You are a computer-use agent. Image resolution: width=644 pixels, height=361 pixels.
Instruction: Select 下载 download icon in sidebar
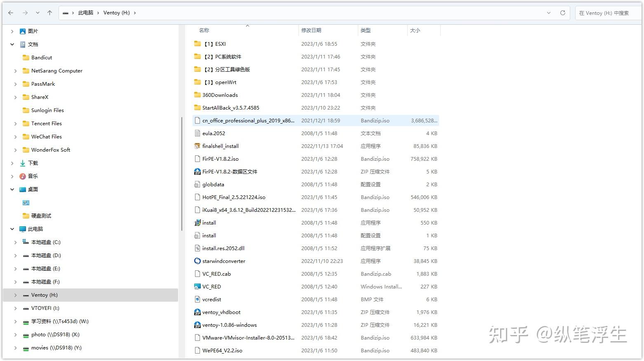(x=23, y=163)
